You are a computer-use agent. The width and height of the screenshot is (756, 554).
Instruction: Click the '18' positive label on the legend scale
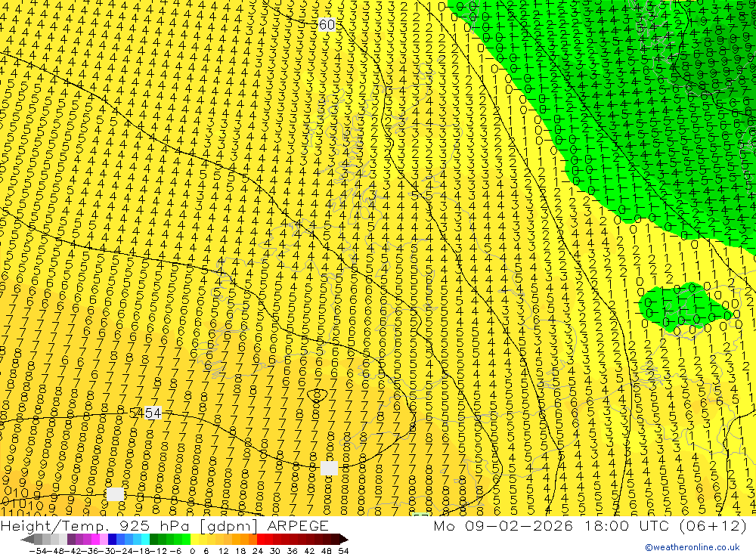pyautogui.click(x=240, y=551)
